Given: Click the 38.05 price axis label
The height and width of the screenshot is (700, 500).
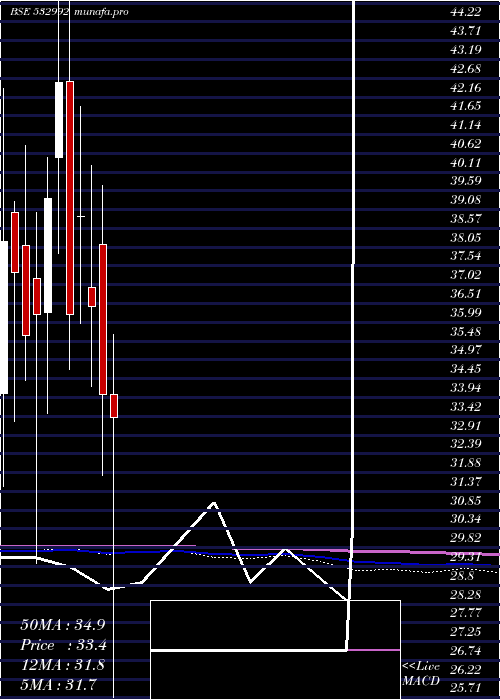Looking at the screenshot, I should [466, 238].
